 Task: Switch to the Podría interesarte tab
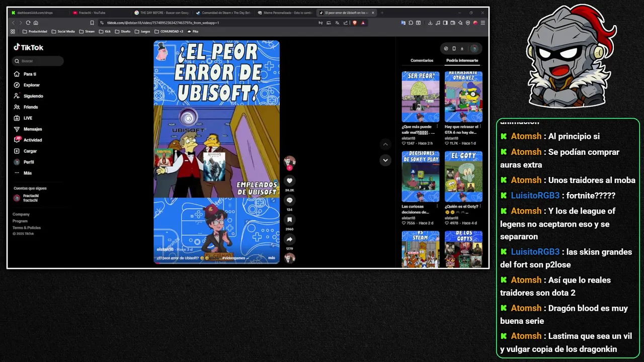462,60
